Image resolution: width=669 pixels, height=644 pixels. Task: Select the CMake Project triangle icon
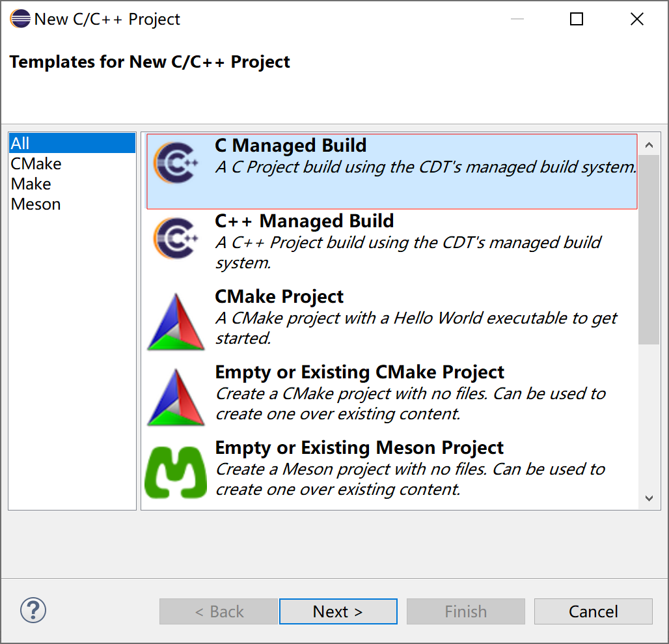click(176, 322)
